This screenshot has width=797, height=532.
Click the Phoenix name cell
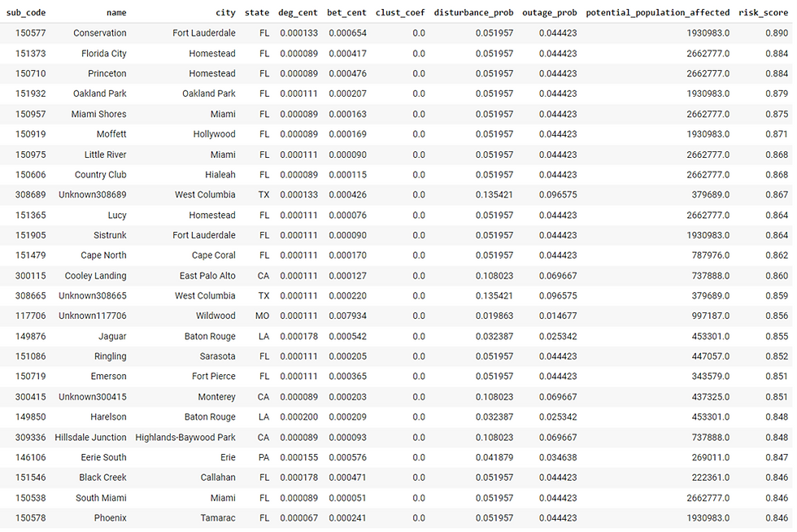click(111, 518)
